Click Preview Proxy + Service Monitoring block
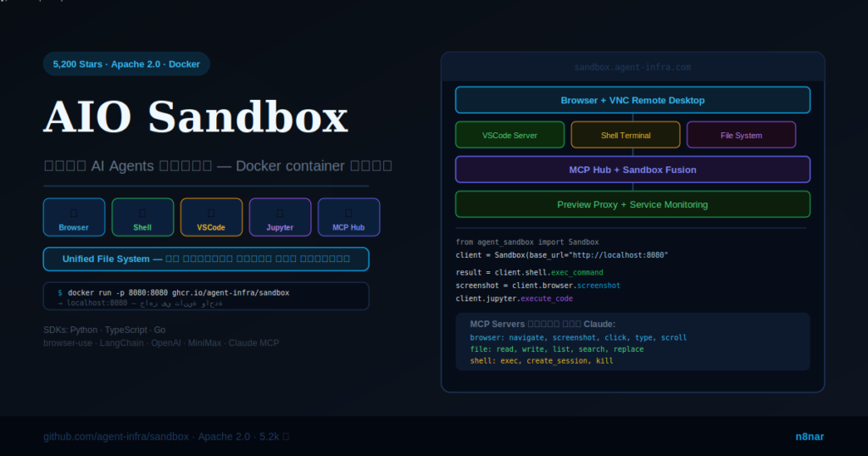The height and width of the screenshot is (456, 868). [x=632, y=205]
